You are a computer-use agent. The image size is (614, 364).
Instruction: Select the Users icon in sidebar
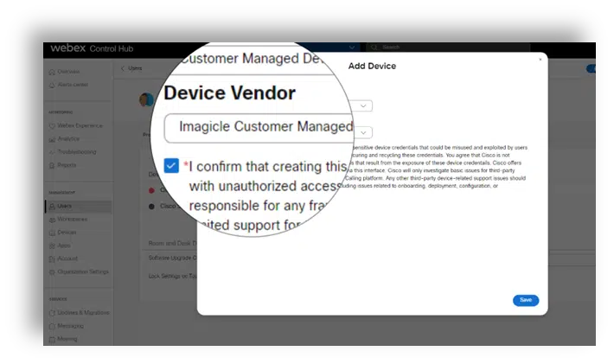(x=51, y=207)
